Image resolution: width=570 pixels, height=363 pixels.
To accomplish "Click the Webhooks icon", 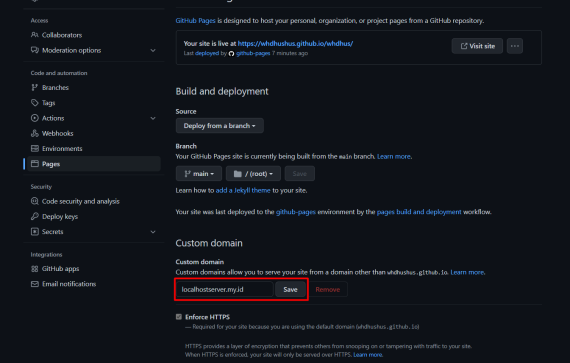I will 35,133.
